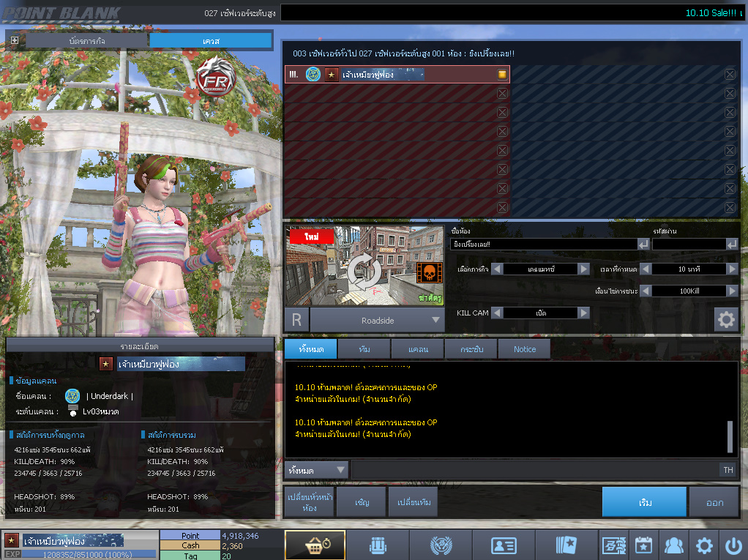Click the เปลี่ยนทีม change team button

pos(413,503)
